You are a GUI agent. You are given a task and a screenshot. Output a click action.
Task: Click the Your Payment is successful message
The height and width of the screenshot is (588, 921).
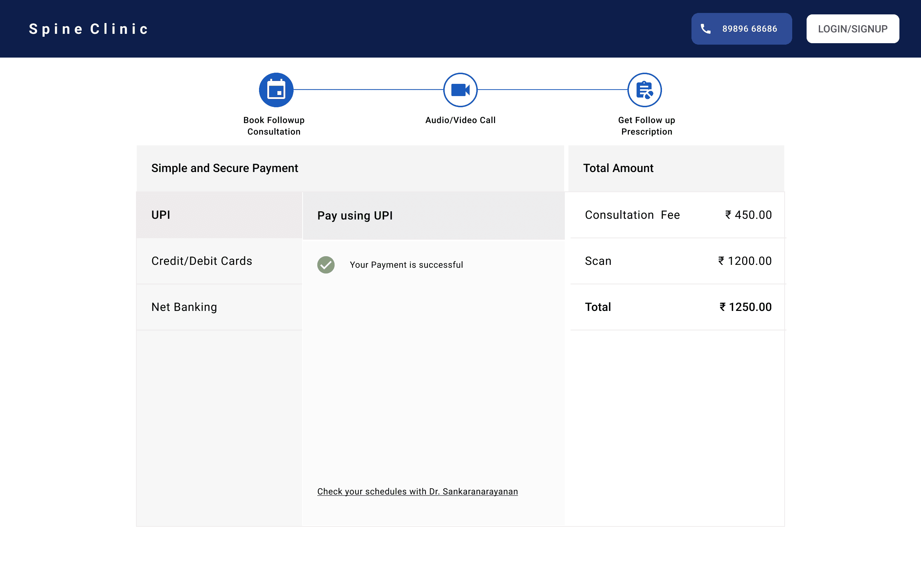406,265
